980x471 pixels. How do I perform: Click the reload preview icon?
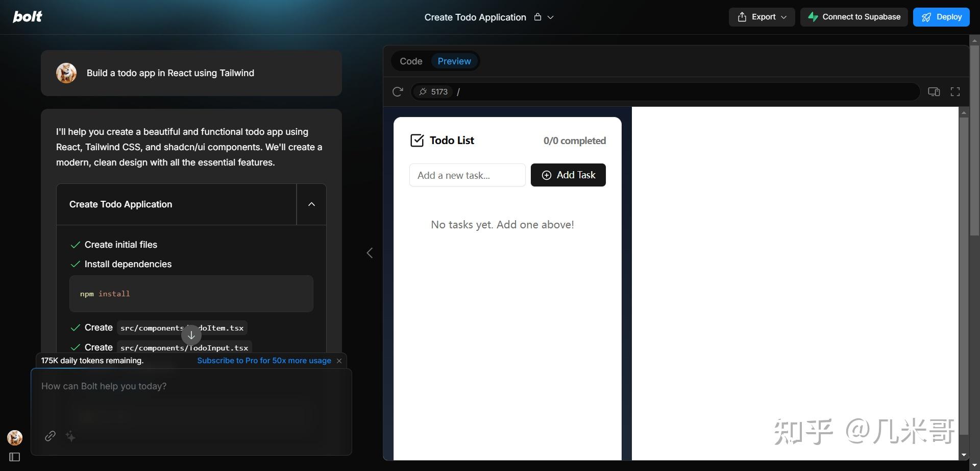398,91
